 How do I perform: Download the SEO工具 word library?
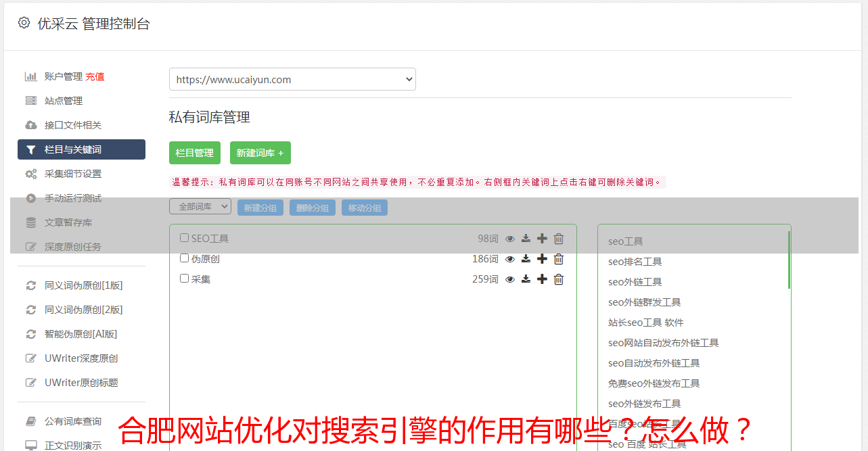pyautogui.click(x=526, y=239)
